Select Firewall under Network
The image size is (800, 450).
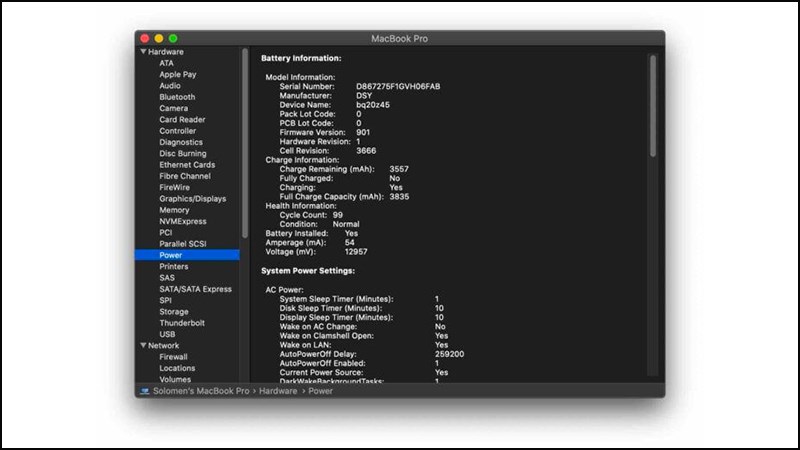173,357
